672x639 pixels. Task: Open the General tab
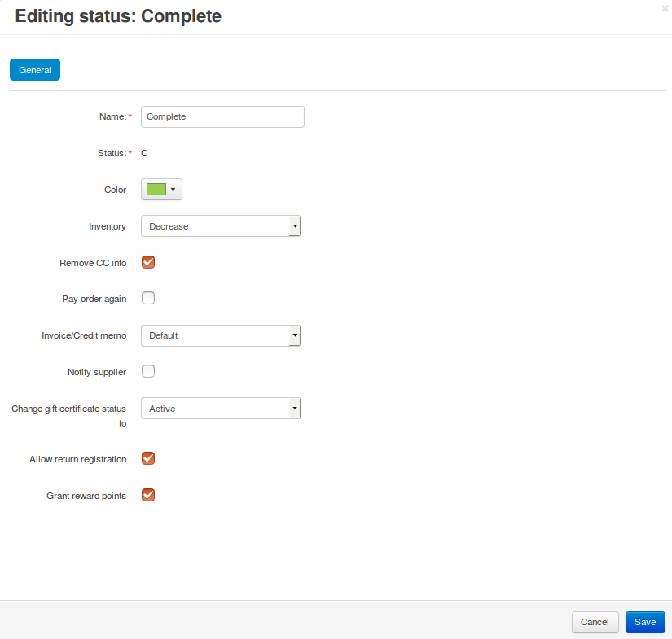pos(35,70)
